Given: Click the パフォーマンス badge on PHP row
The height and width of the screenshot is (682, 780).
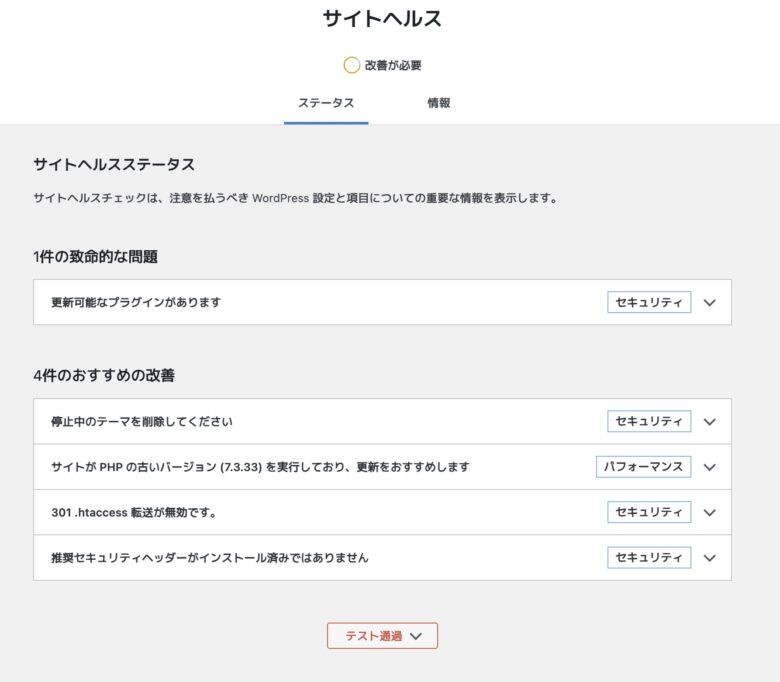Looking at the screenshot, I should [x=644, y=467].
